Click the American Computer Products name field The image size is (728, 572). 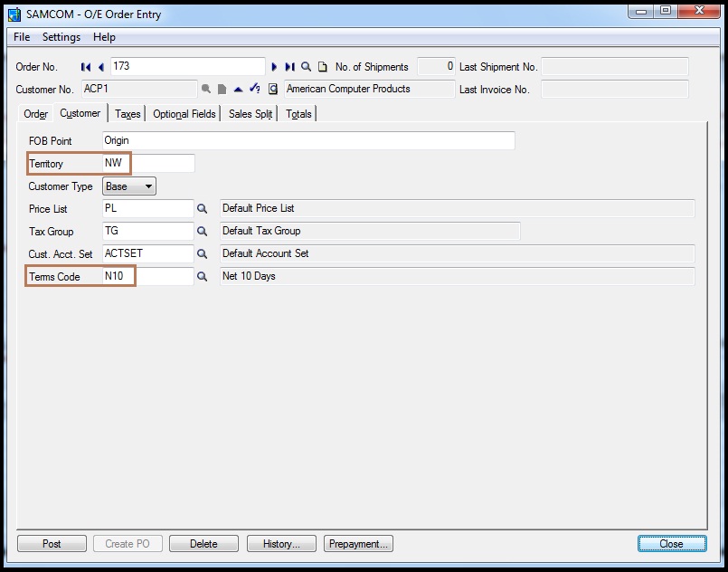pyautogui.click(x=370, y=89)
